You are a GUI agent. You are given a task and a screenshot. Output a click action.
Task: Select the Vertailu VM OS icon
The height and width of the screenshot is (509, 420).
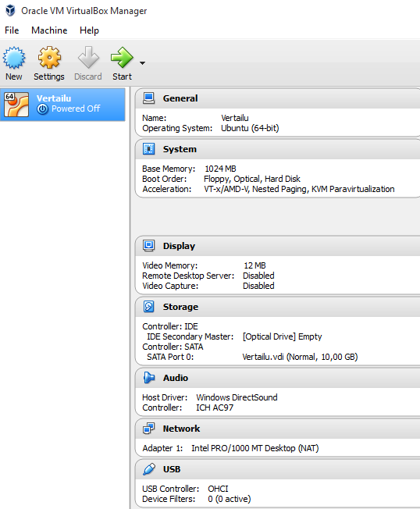tap(16, 105)
